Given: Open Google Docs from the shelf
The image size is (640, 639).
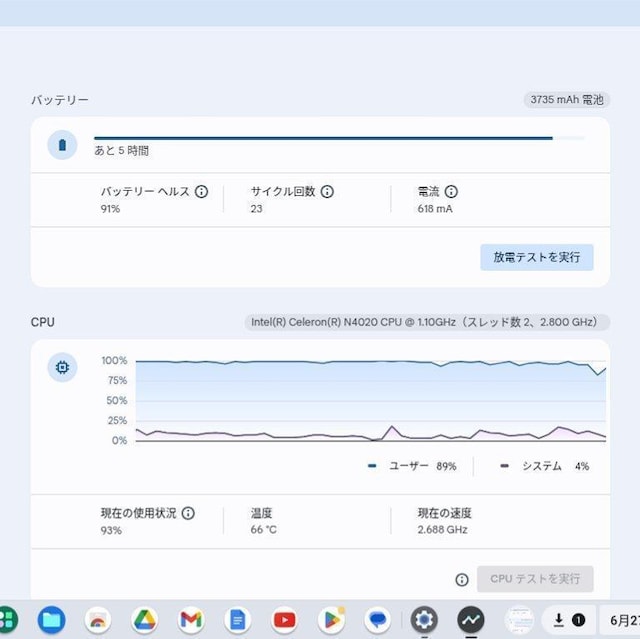Looking at the screenshot, I should coord(237,620).
